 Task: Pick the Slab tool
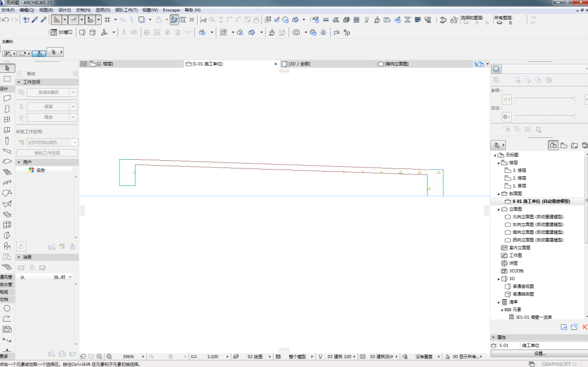(x=7, y=161)
